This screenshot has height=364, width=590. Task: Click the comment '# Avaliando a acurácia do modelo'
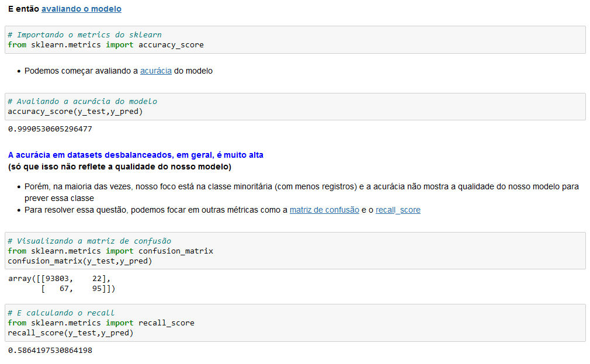[82, 101]
